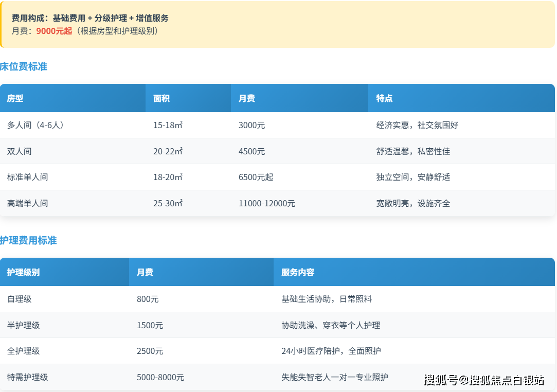Click the 全护理级 care level cell
Image resolution: width=557 pixels, height=392 pixels.
(x=24, y=351)
